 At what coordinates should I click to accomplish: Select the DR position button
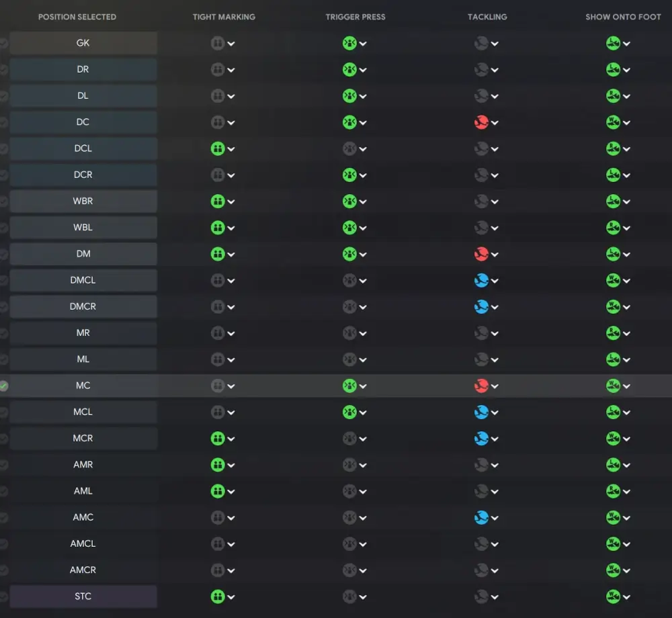(83, 69)
